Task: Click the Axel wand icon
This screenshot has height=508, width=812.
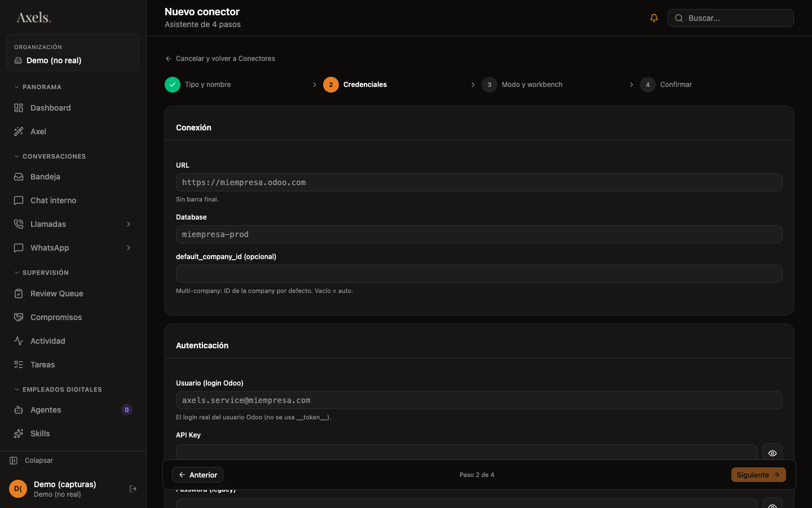Action: pos(19,132)
